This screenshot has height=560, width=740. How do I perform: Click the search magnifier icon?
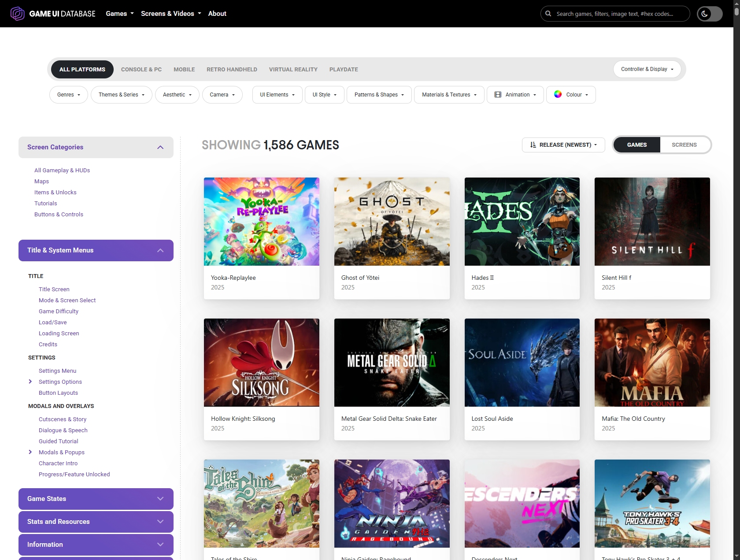click(548, 14)
